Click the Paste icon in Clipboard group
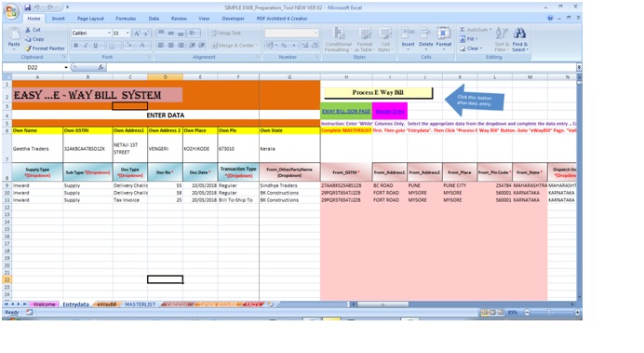This screenshot has height=353, width=644. click(x=14, y=38)
